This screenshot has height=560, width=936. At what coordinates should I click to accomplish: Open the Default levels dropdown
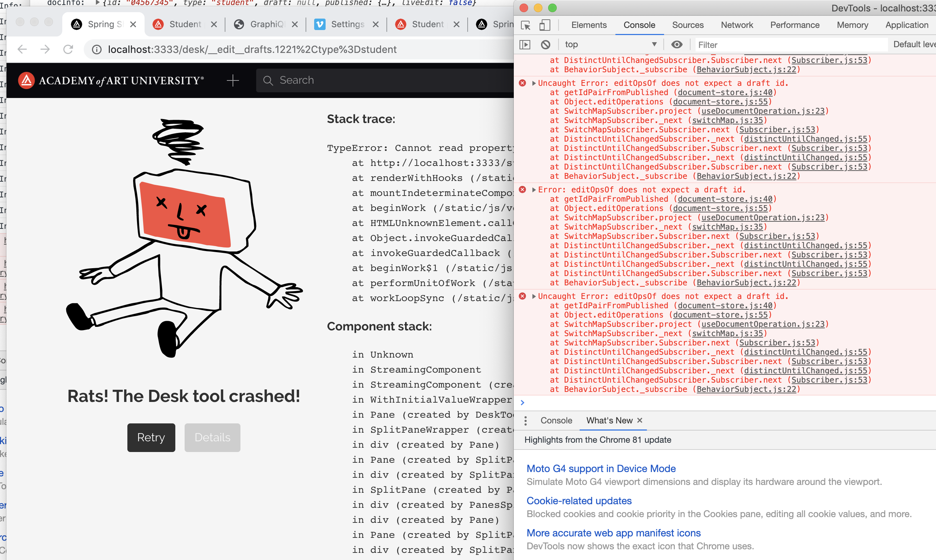914,45
